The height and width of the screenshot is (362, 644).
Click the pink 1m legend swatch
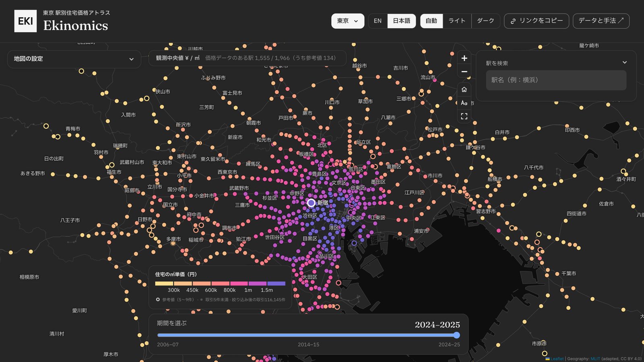pyautogui.click(x=239, y=284)
